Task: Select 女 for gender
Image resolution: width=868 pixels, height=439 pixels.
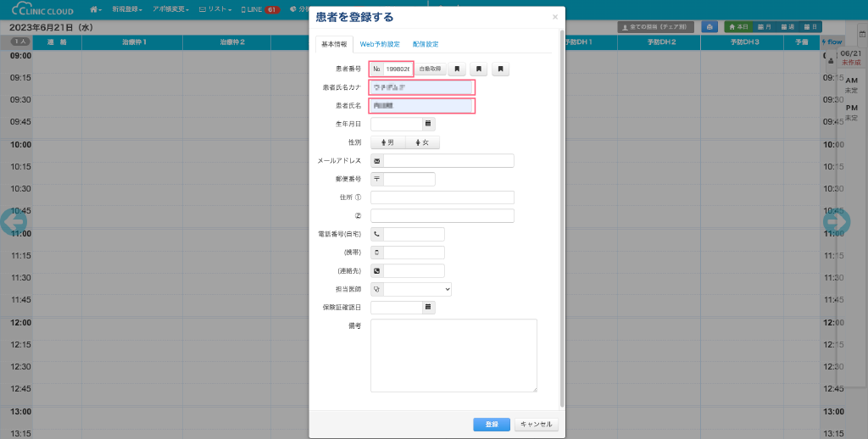Action: [x=422, y=142]
